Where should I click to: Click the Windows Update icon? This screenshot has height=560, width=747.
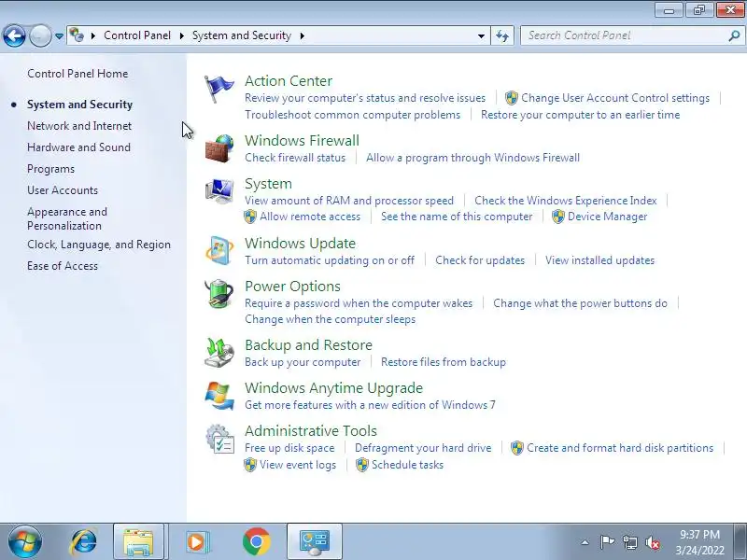pos(219,250)
